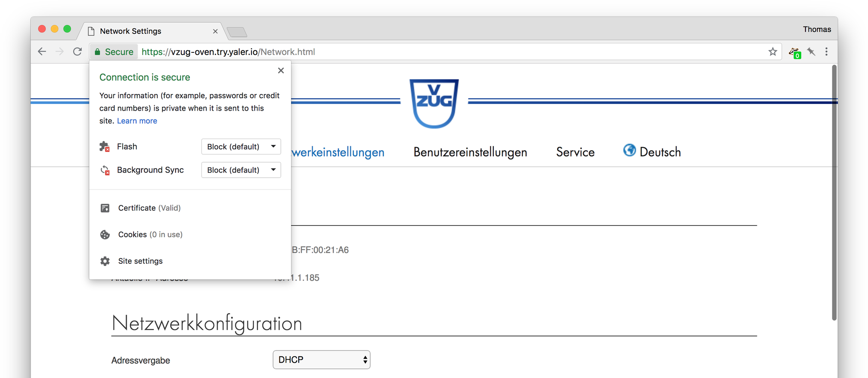Image resolution: width=868 pixels, height=378 pixels.
Task: Switch language via Deutsch
Action: coord(660,152)
